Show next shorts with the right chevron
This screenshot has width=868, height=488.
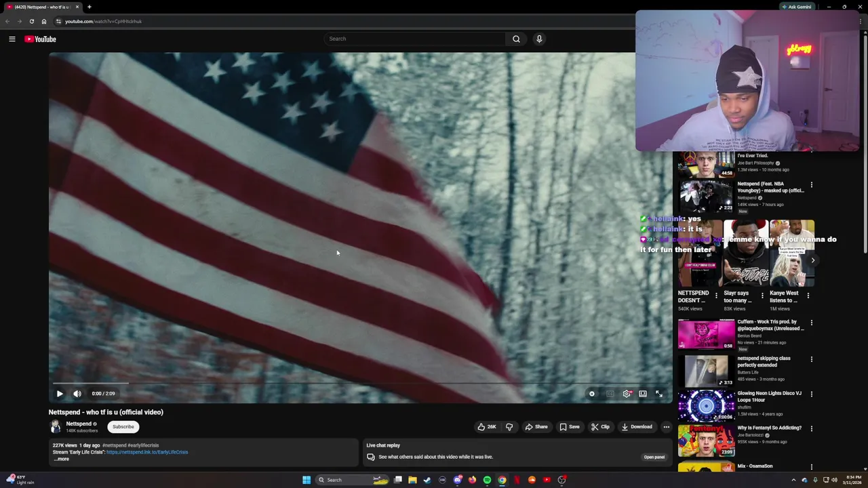[x=812, y=260]
